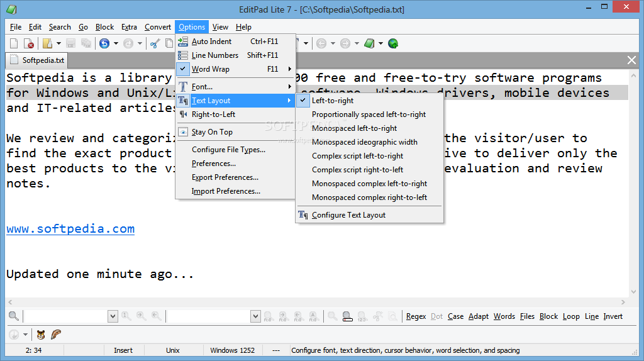Toggle Right-to-Left in Options menu
The width and height of the screenshot is (644, 361).
click(x=235, y=114)
